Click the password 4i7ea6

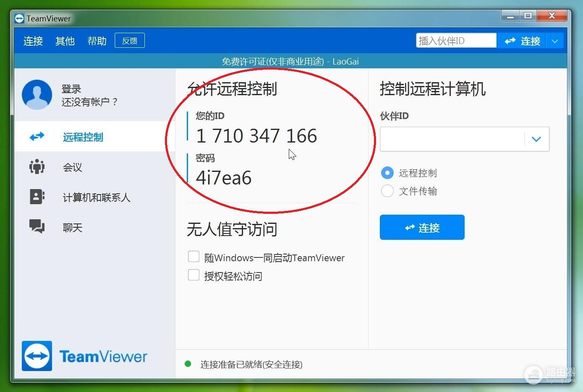[224, 178]
